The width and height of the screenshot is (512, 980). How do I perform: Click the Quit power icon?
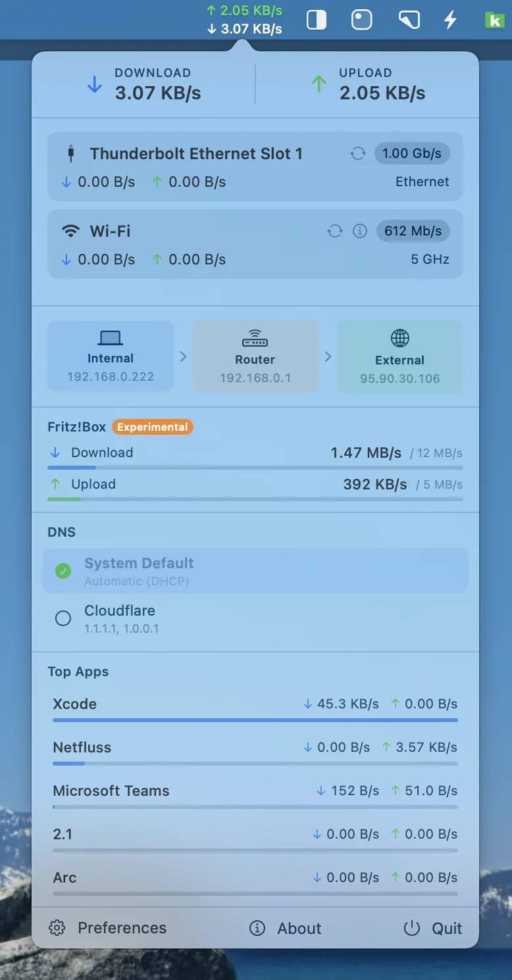[412, 928]
